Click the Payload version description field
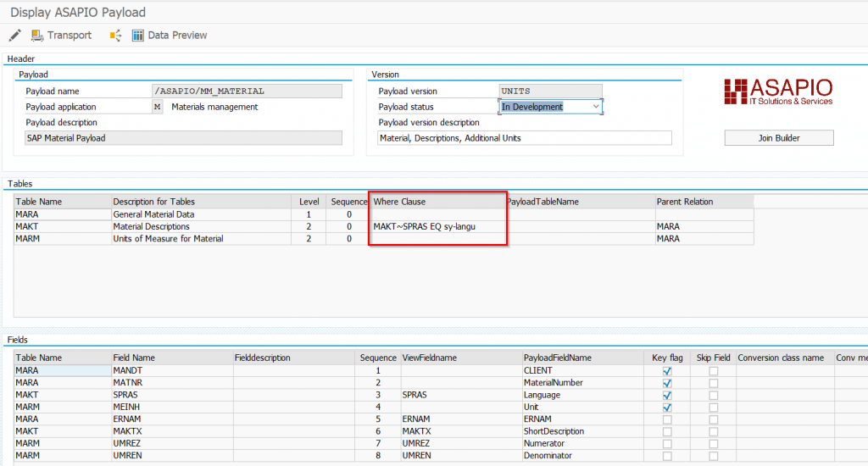Screen dimensions: 868x466 [524, 138]
